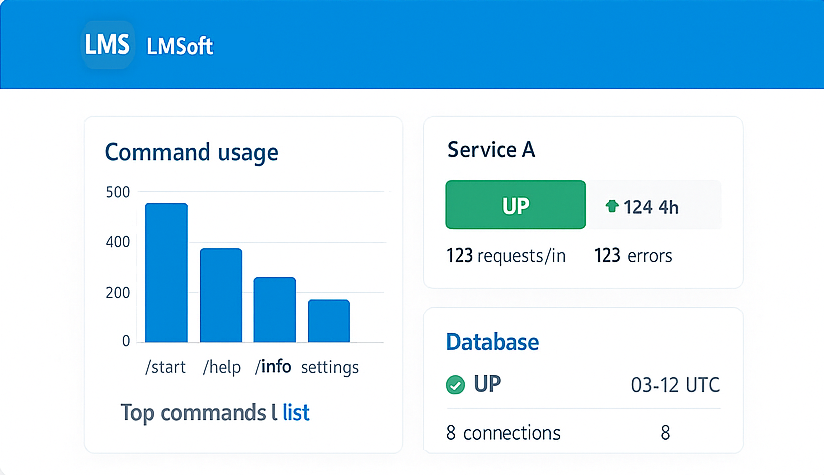Screen dimensions: 824x475
Task: Click the 03-12 UTC timestamp
Action: point(675,385)
